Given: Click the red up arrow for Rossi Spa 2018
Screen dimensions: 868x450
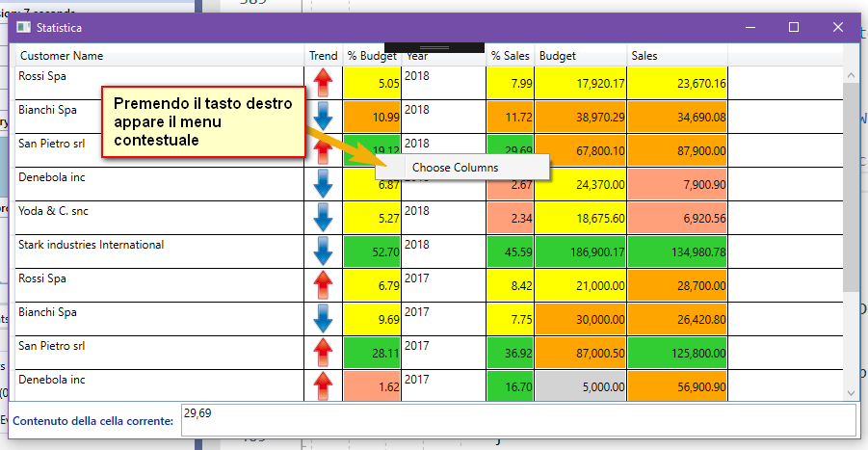Looking at the screenshot, I should coord(323,83).
